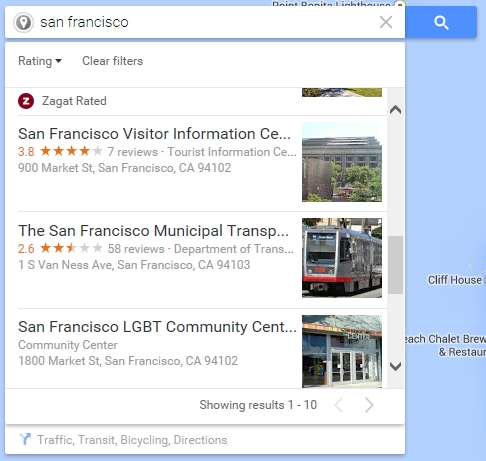
Task: Click the LGBT Community Center storefront thumbnail
Action: pyautogui.click(x=342, y=351)
